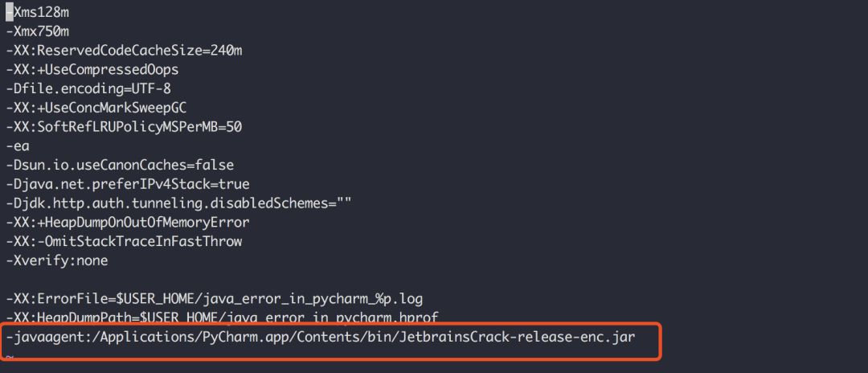This screenshot has width=868, height=373.
Task: Click the cursor block before Xms128m
Action: pyautogui.click(x=10, y=12)
